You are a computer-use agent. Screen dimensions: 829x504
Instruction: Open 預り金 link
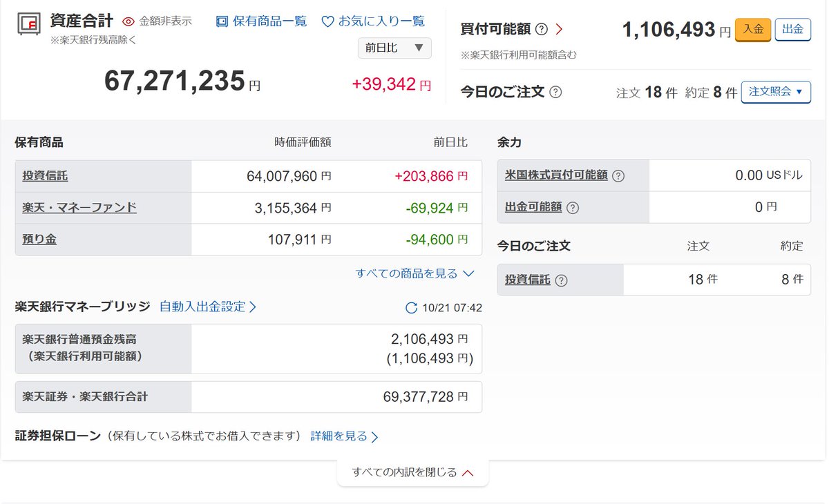pyautogui.click(x=39, y=240)
